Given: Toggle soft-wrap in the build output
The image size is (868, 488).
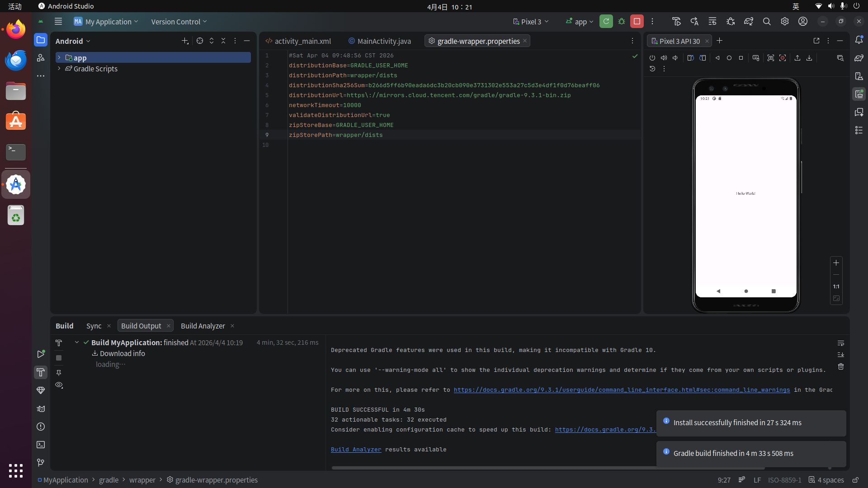Looking at the screenshot, I should (x=840, y=343).
